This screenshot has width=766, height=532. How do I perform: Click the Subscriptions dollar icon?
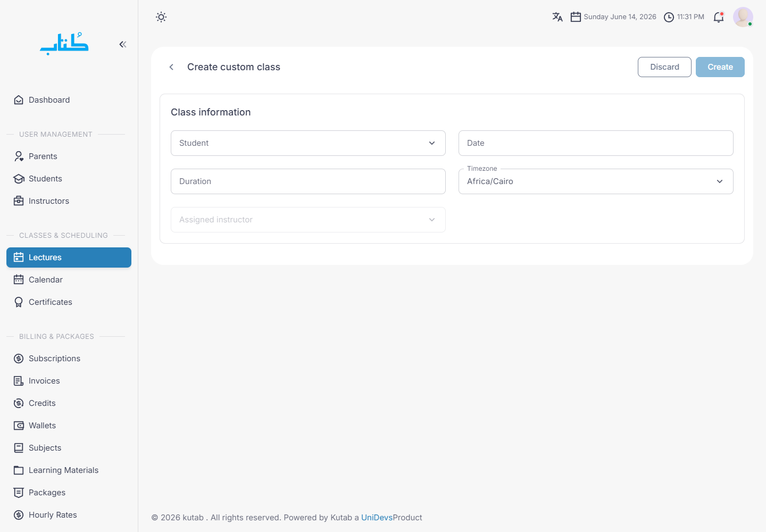tap(19, 359)
